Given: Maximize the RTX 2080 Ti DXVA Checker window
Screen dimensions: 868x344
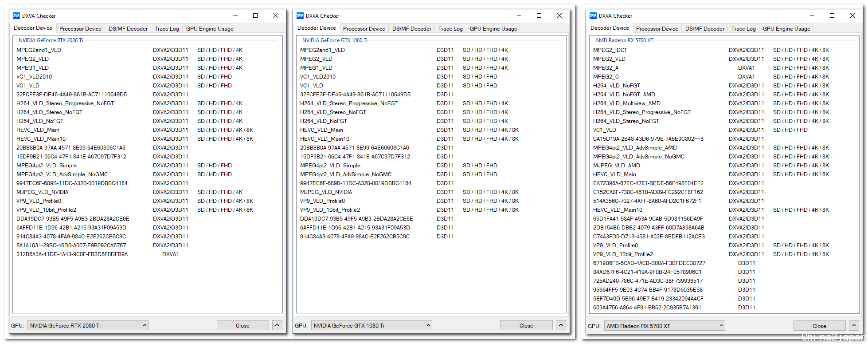Looking at the screenshot, I should tap(255, 16).
